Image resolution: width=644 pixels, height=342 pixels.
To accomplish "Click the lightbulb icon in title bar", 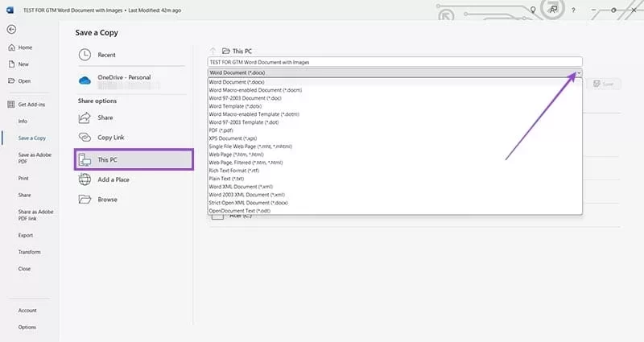I will click(x=533, y=9).
